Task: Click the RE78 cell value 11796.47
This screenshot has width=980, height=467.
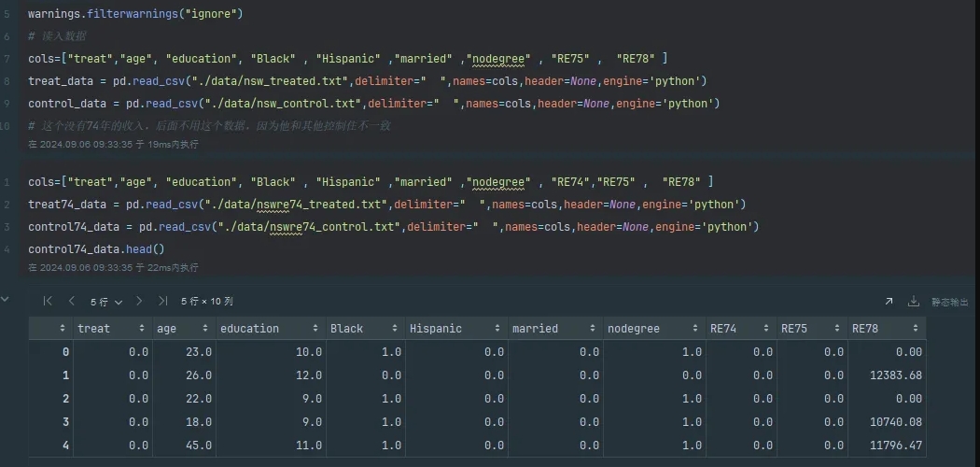Action: pos(896,446)
